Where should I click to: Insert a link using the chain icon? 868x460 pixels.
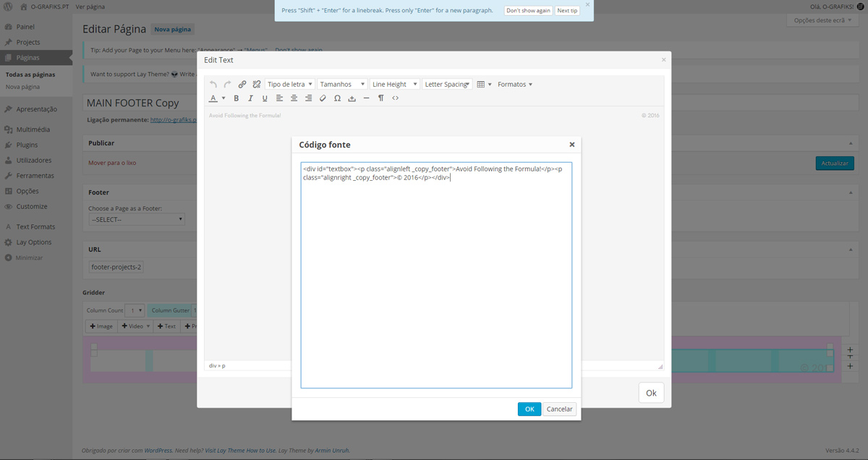[242, 85]
